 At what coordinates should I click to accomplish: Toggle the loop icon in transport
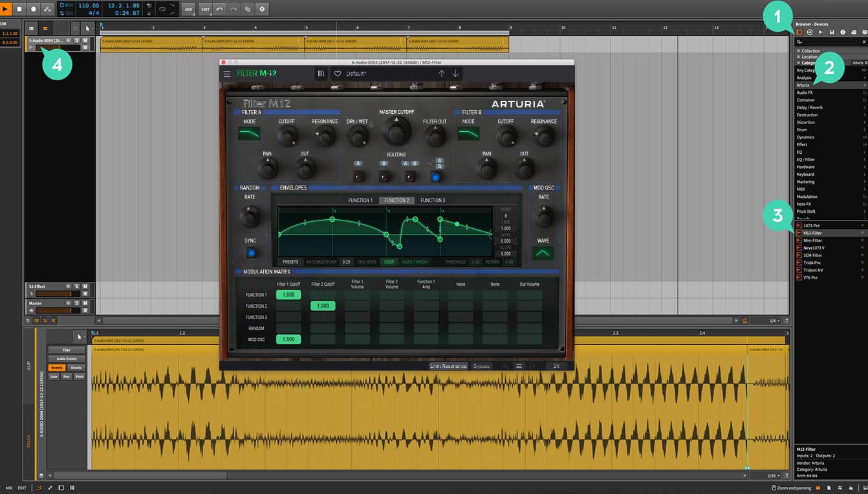(161, 9)
